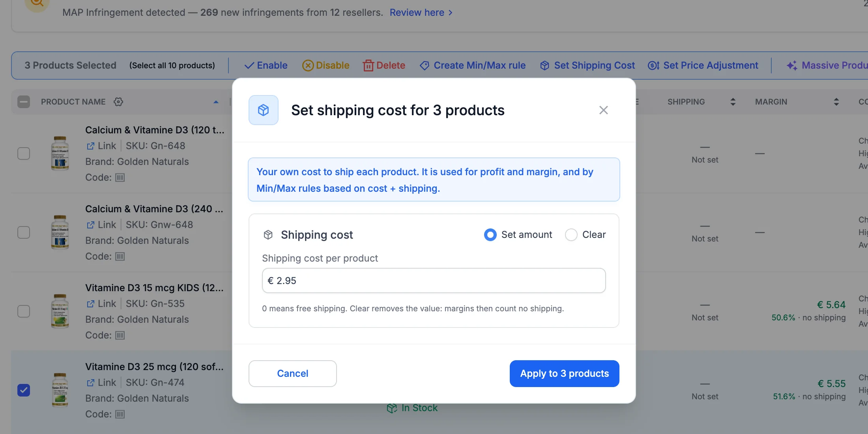Viewport: 868px width, 434px height.
Task: Click the Calcium & Vitamine D3 (240 ... title
Action: point(154,209)
